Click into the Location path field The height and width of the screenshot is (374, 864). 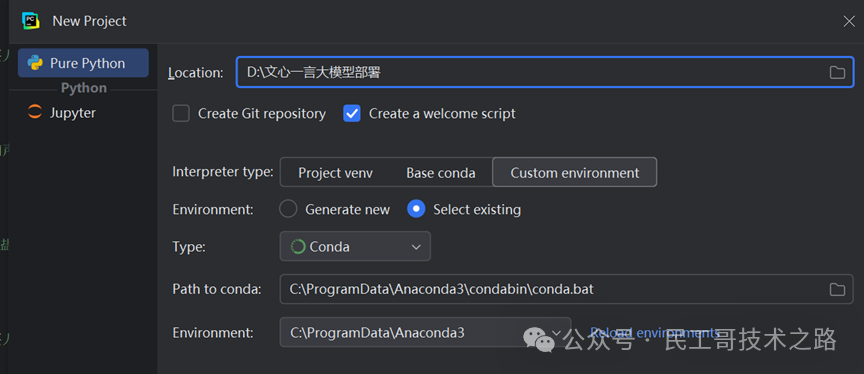545,72
